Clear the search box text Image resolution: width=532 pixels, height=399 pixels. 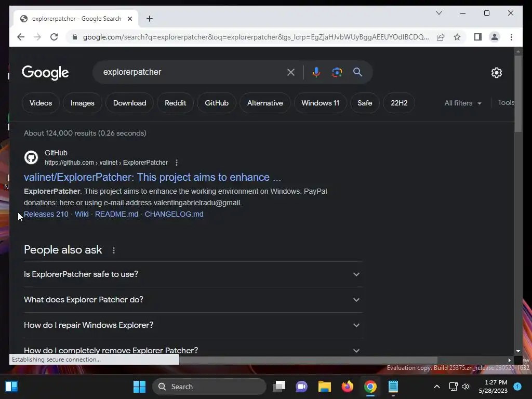(x=291, y=72)
